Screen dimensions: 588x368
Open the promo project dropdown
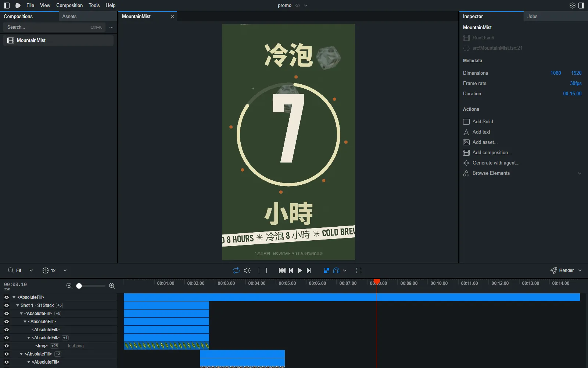(306, 6)
